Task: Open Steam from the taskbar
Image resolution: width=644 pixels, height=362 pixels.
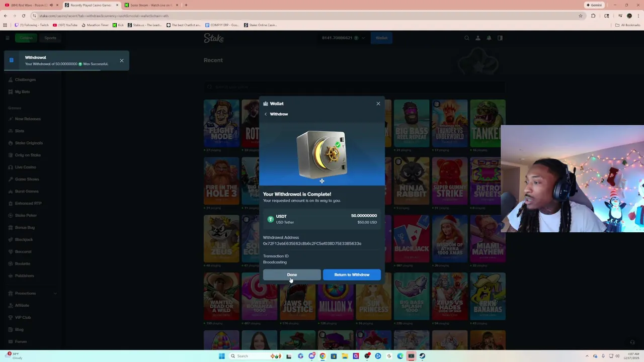Action: pyautogui.click(x=422, y=356)
